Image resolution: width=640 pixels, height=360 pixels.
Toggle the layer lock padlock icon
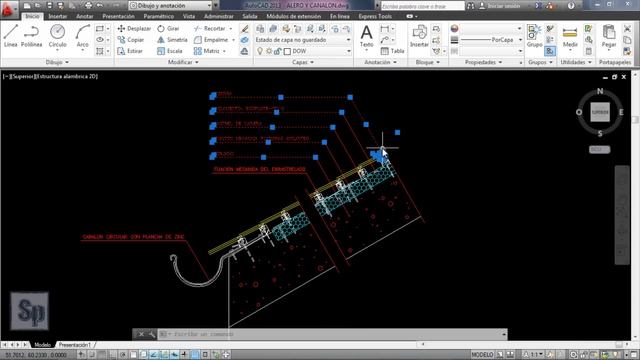pyautogui.click(x=278, y=51)
